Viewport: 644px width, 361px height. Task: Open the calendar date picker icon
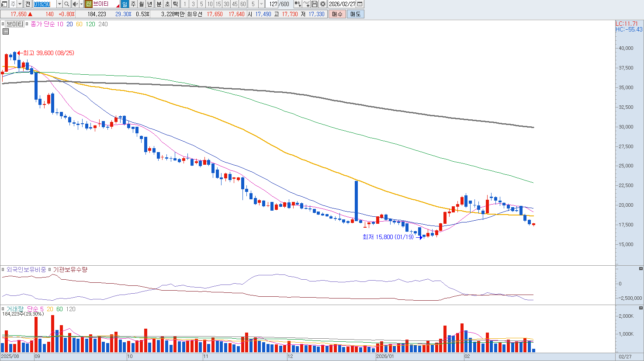pyautogui.click(x=360, y=4)
